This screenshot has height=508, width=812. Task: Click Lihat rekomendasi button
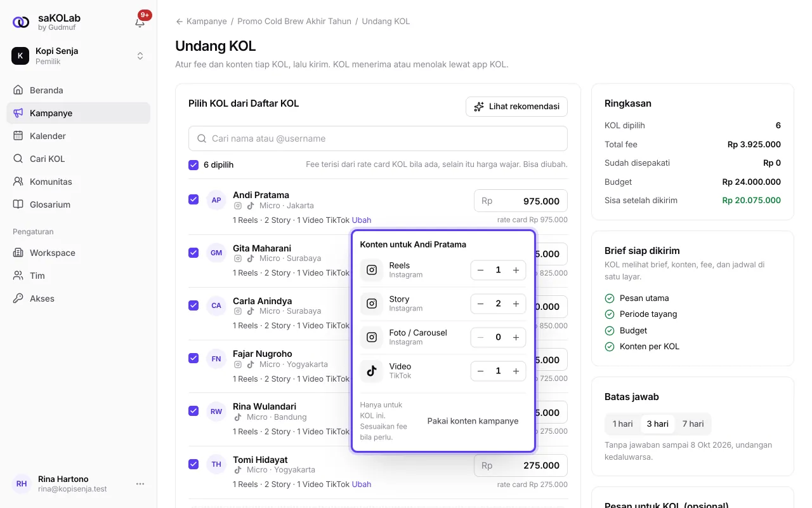pyautogui.click(x=516, y=107)
